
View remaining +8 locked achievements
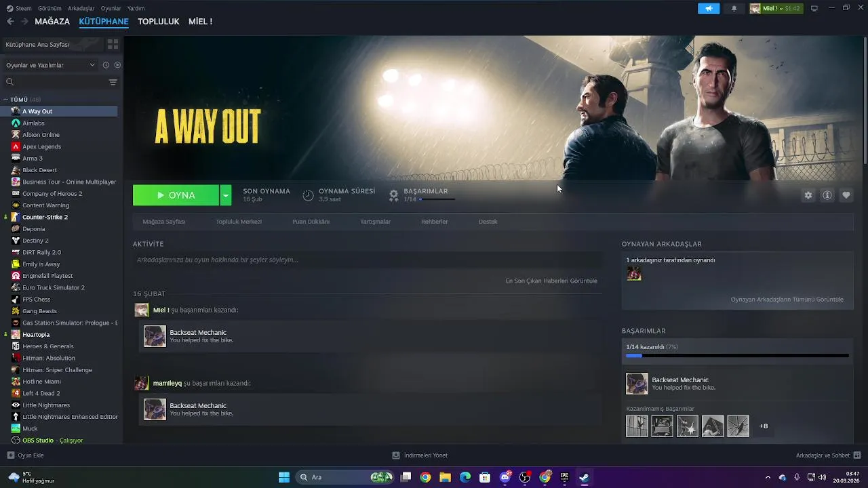click(x=764, y=426)
